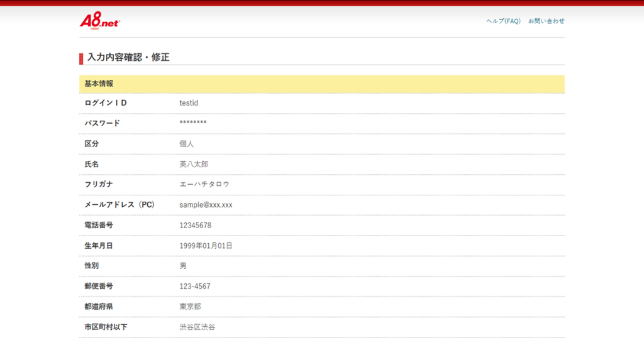Viewport: 644px width, 338px height.
Task: Select the masked password asterisks value
Action: click(192, 123)
